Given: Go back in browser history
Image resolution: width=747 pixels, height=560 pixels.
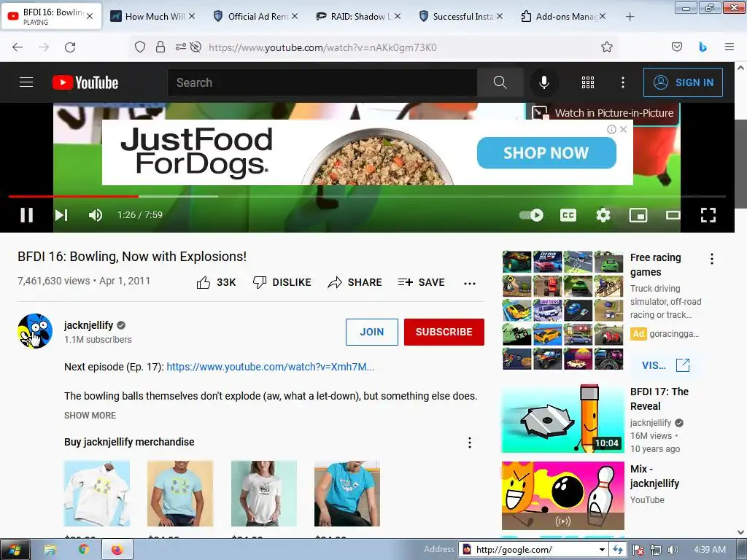Looking at the screenshot, I should tap(18, 47).
